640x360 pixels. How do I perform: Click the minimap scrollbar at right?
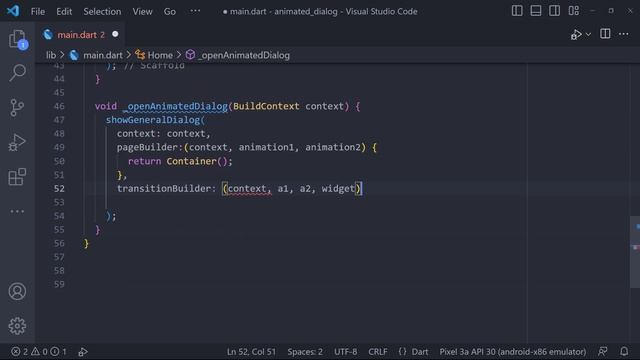click(x=635, y=252)
